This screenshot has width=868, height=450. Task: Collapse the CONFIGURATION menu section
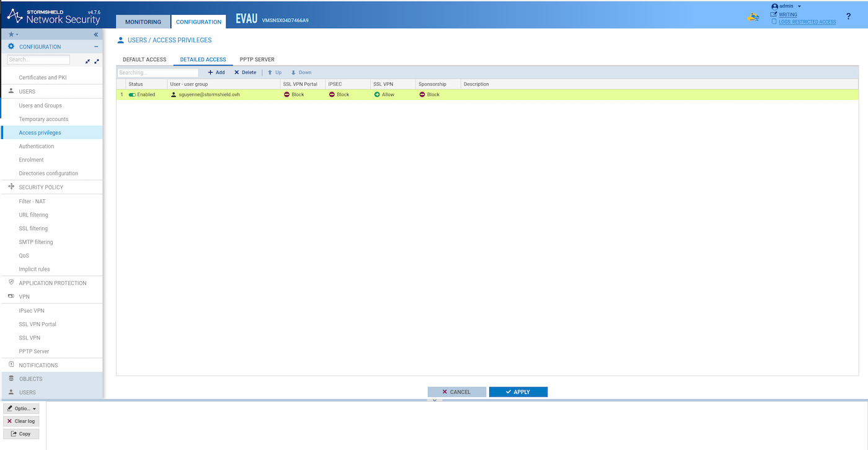pos(96,47)
